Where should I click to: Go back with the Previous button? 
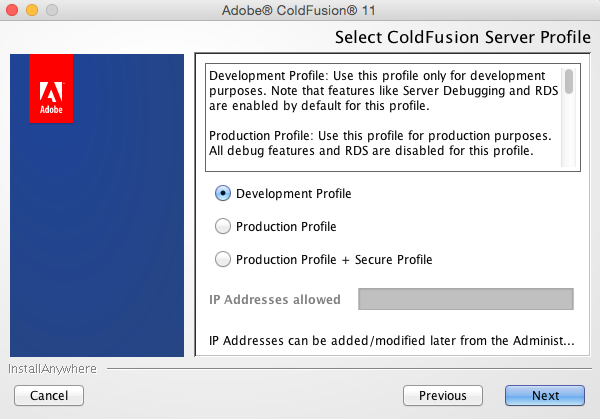[443, 395]
